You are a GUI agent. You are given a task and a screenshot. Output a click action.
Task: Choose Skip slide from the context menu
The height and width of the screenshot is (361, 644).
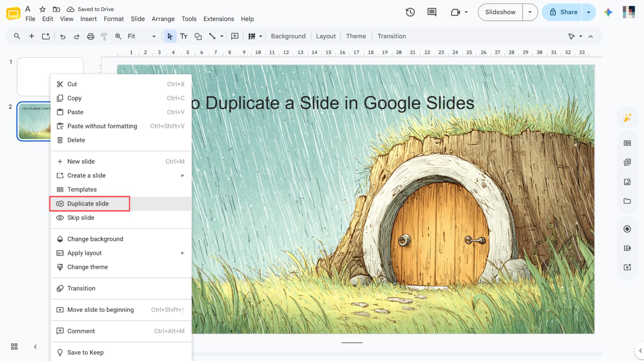click(x=121, y=218)
